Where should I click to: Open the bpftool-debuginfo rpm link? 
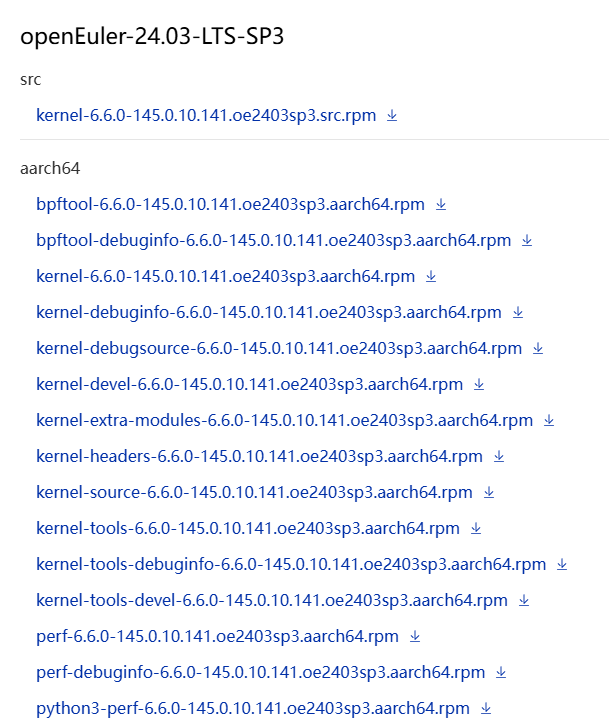[274, 240]
